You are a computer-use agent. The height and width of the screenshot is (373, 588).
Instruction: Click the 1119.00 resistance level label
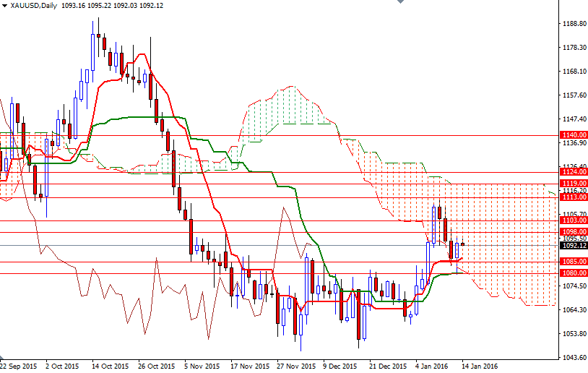[x=574, y=183]
